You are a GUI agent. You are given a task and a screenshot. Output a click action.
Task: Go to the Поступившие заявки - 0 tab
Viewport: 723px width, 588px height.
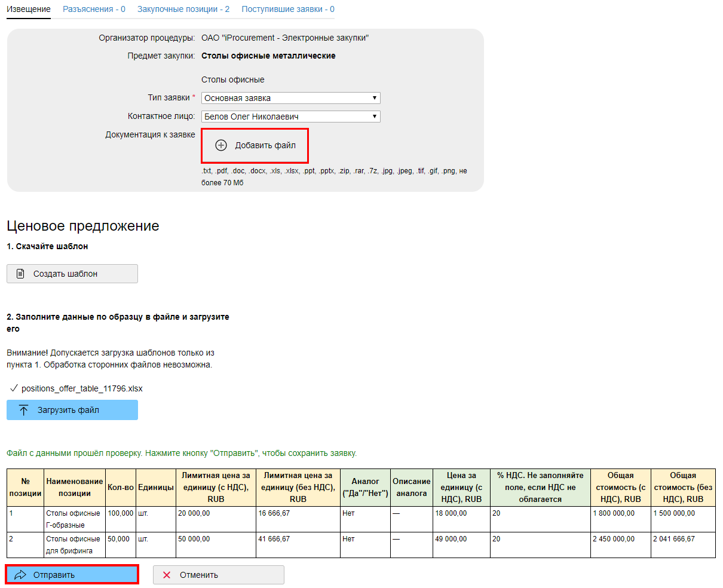point(288,9)
